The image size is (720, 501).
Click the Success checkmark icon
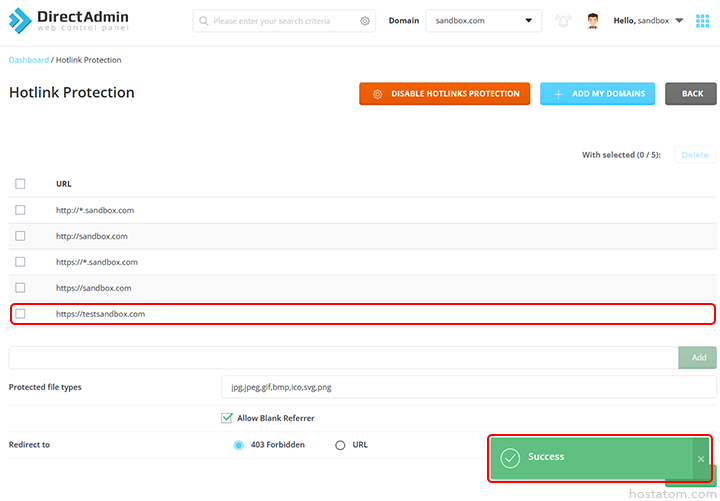pyautogui.click(x=510, y=458)
